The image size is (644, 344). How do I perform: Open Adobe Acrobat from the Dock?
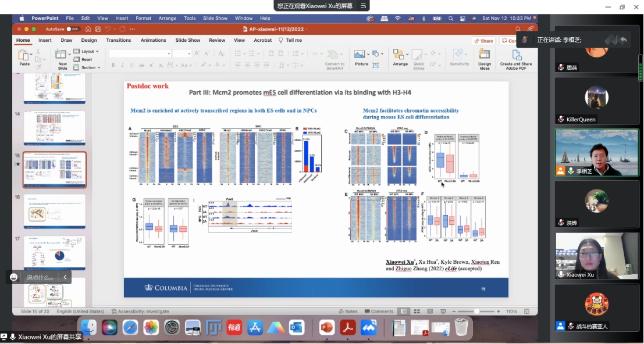pyautogui.click(x=348, y=328)
